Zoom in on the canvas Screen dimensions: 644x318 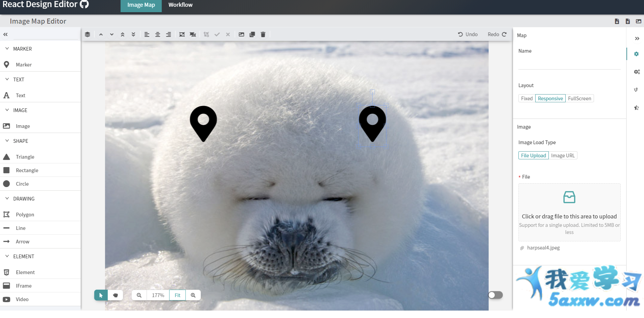[193, 295]
